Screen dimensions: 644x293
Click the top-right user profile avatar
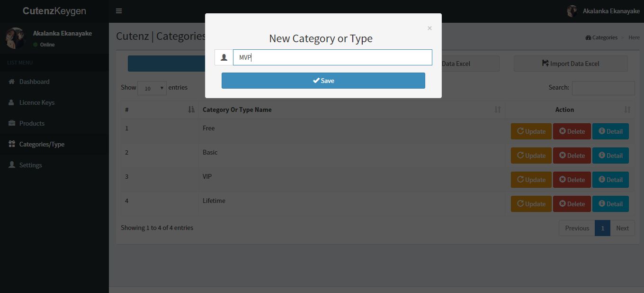pyautogui.click(x=572, y=11)
